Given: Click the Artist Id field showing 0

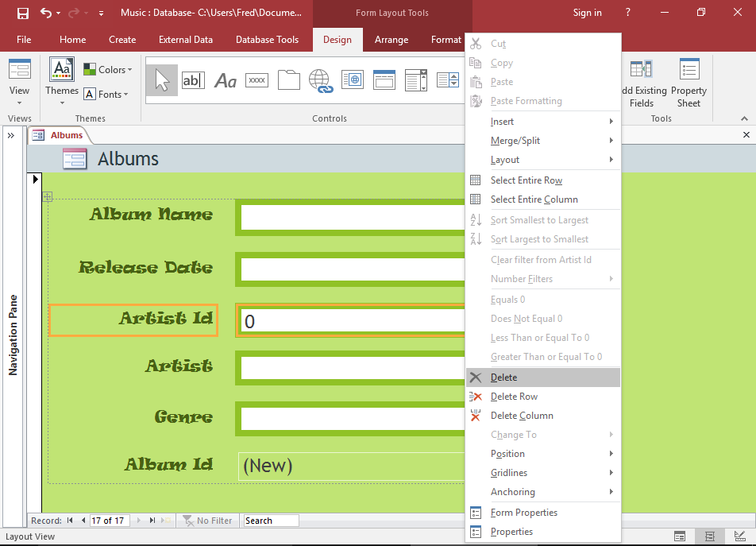Looking at the screenshot, I should pyautogui.click(x=352, y=321).
